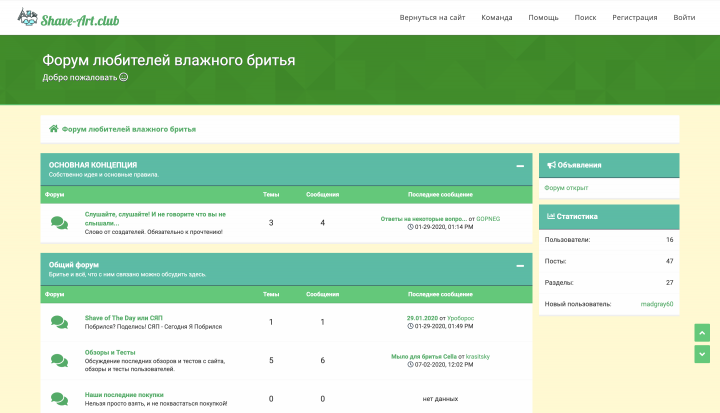Image resolution: width=720 pixels, height=413 pixels.
Task: Open the Наши последние покупки forum
Action: tap(124, 395)
